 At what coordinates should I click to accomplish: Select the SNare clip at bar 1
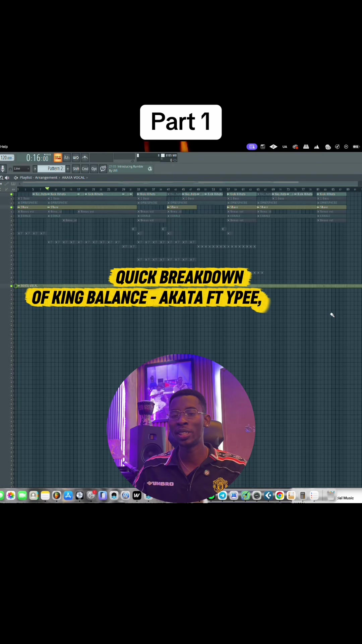pos(32,207)
